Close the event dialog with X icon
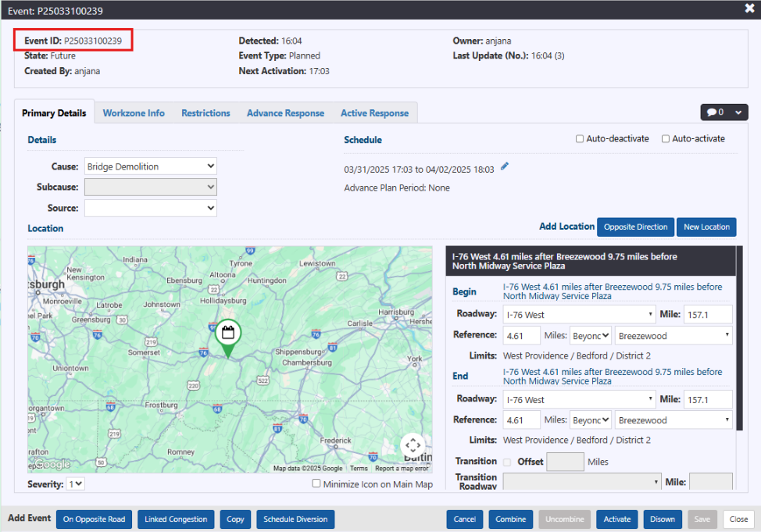The height and width of the screenshot is (532, 761). click(x=749, y=9)
